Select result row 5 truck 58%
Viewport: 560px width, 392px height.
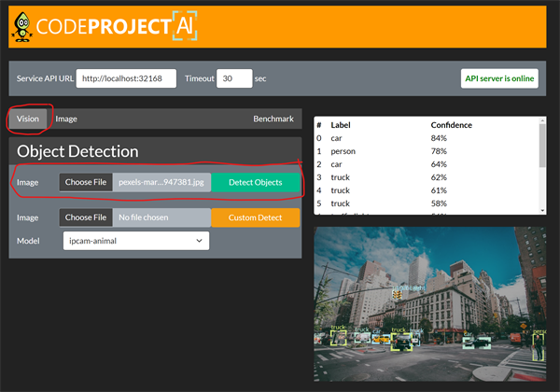(x=427, y=203)
